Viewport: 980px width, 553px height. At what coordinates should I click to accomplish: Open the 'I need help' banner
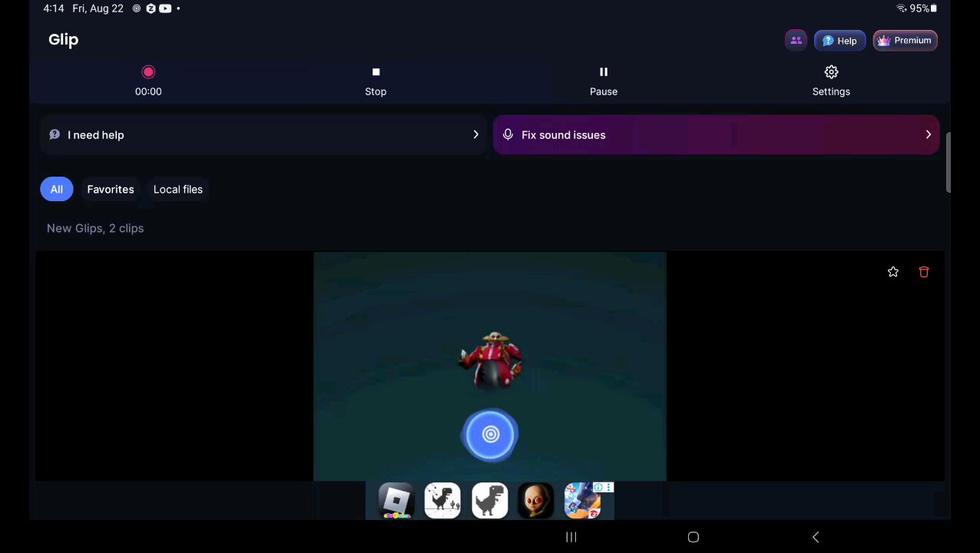[x=263, y=135]
